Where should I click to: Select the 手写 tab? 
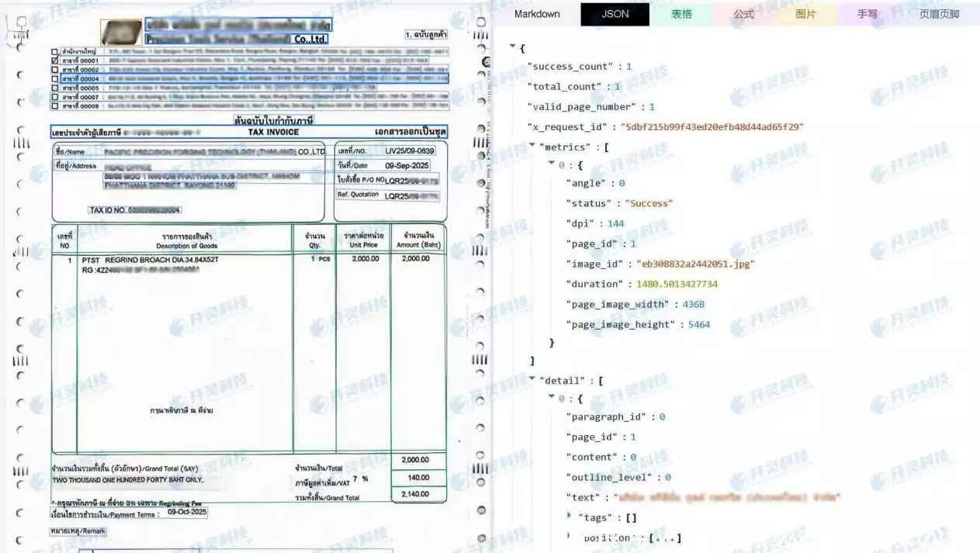(x=867, y=14)
